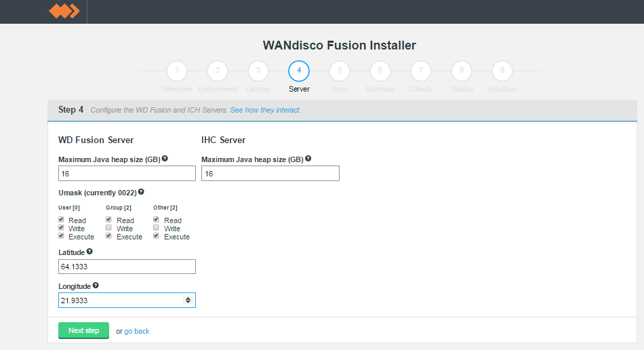Focus the IHC Server heap size field
The image size is (644, 350).
(x=270, y=174)
